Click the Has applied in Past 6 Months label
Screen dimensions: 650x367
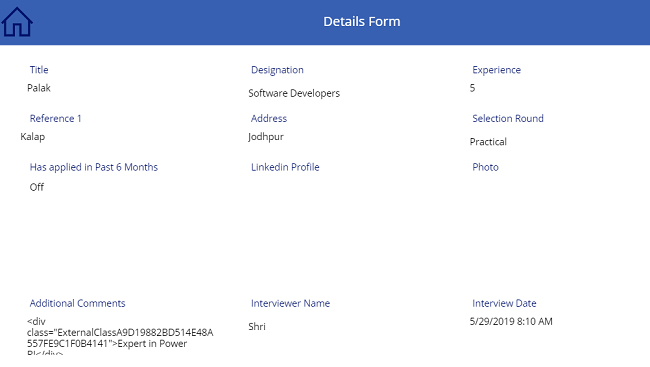coord(94,167)
